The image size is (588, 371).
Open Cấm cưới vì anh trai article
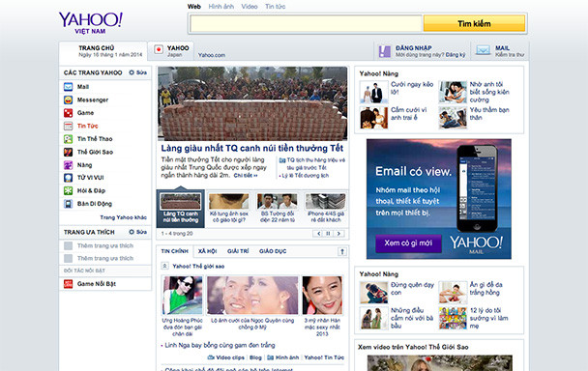click(409, 114)
